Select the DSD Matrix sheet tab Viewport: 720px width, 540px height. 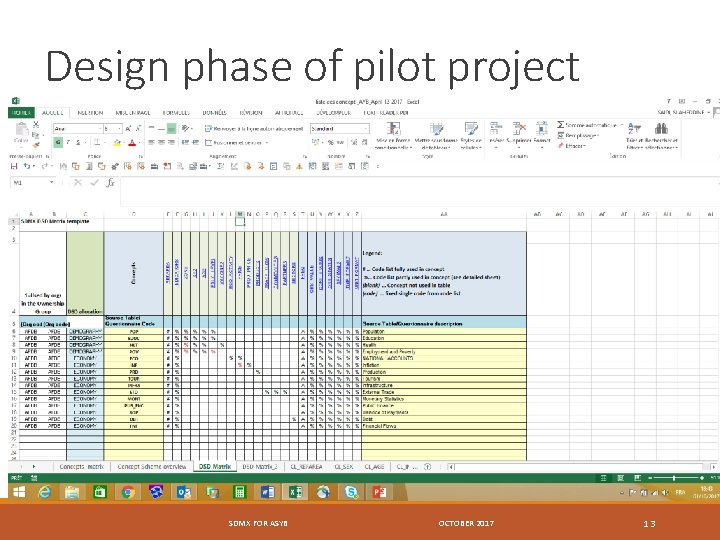coord(214,467)
